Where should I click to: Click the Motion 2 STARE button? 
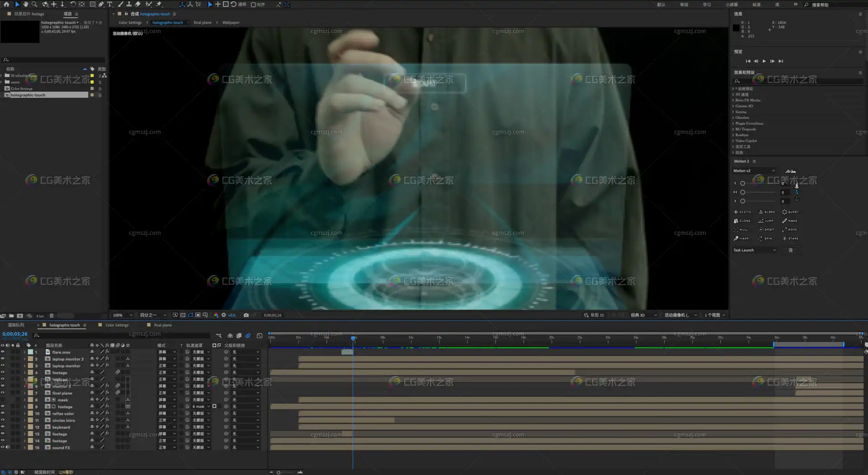(x=790, y=238)
